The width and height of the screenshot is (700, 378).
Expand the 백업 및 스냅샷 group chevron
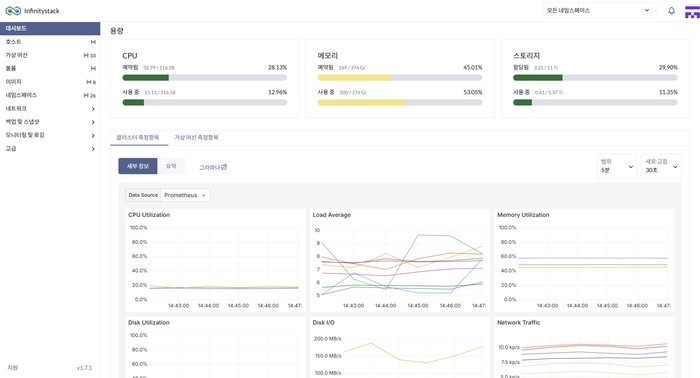coord(93,122)
